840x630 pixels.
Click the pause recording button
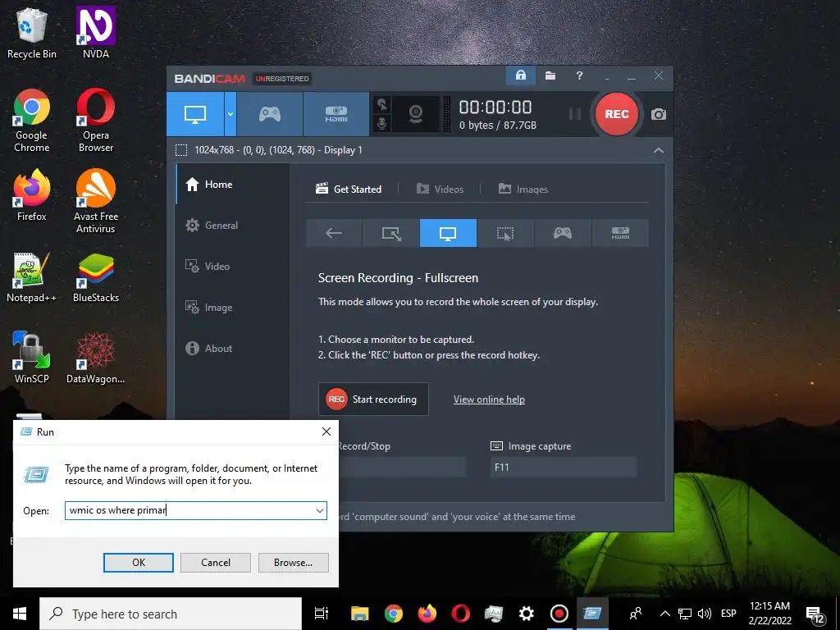coord(575,114)
